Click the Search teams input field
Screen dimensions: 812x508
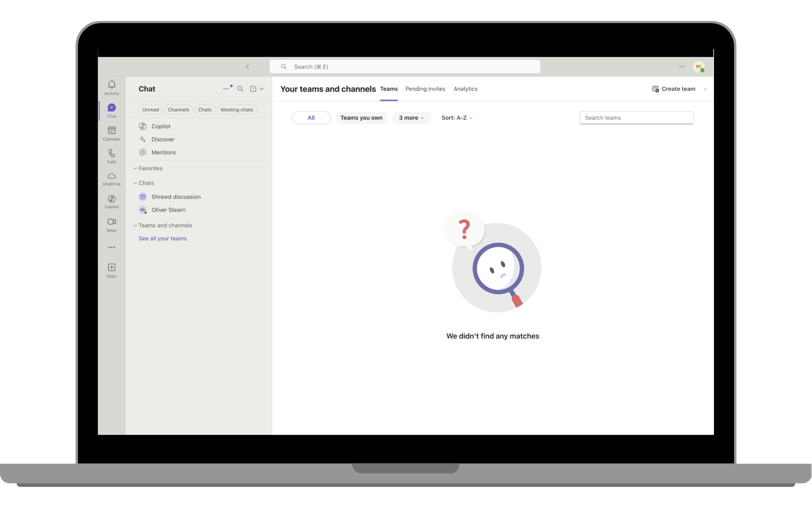click(x=636, y=118)
